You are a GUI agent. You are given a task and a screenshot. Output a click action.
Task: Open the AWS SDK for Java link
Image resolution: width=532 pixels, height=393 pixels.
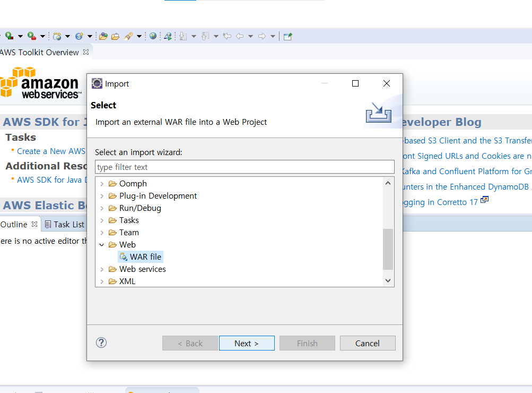[51, 180]
